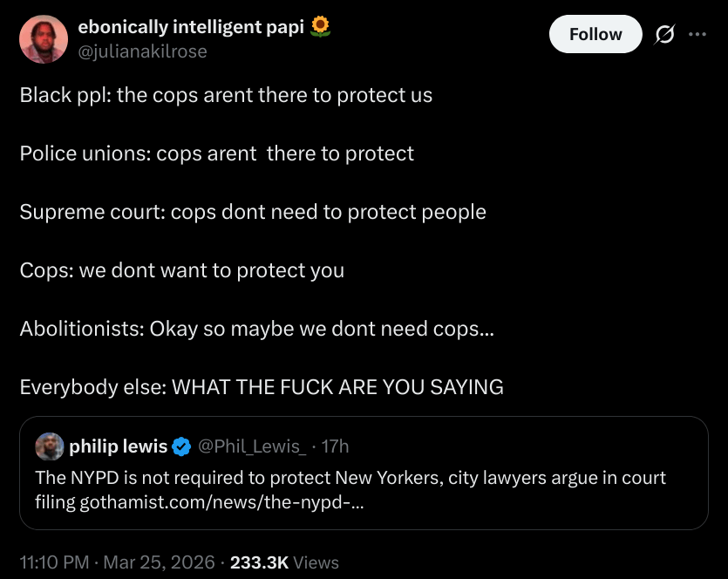Click the philip lewis name in quote
This screenshot has height=579, width=728.
click(x=119, y=446)
